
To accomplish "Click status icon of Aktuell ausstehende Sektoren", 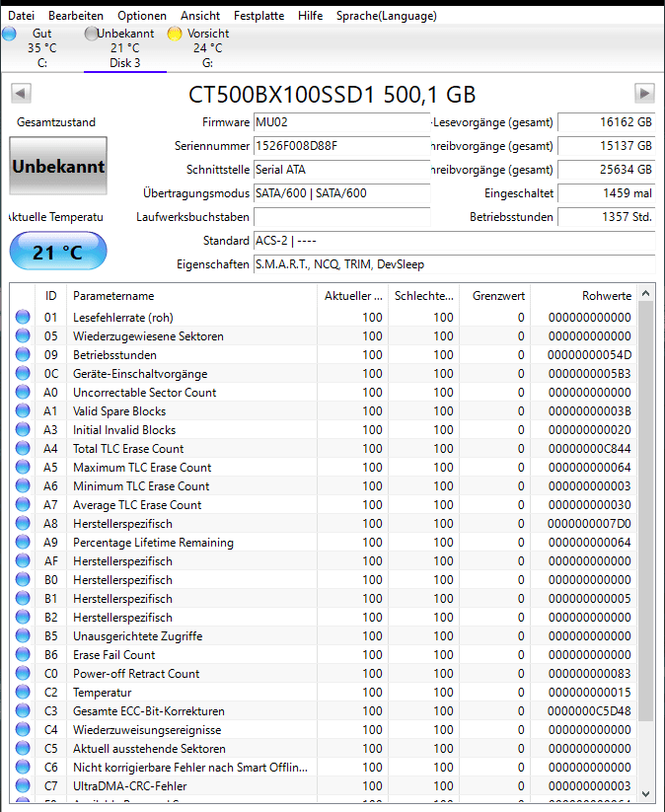I will click(23, 748).
